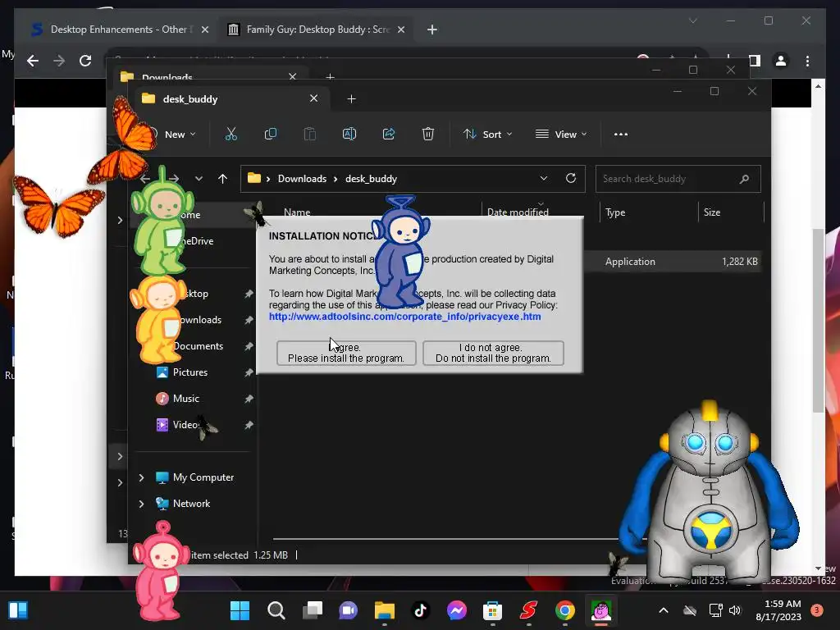Open File Explorer from taskbar

(384, 610)
